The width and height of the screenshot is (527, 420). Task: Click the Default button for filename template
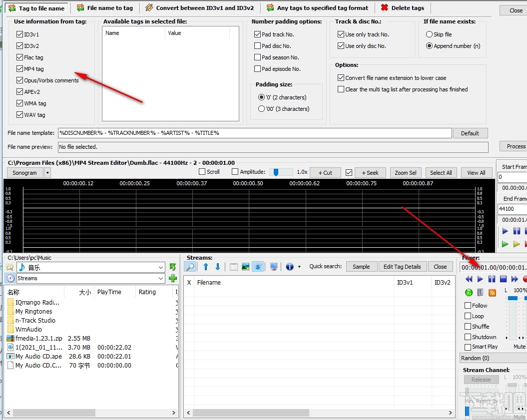470,133
